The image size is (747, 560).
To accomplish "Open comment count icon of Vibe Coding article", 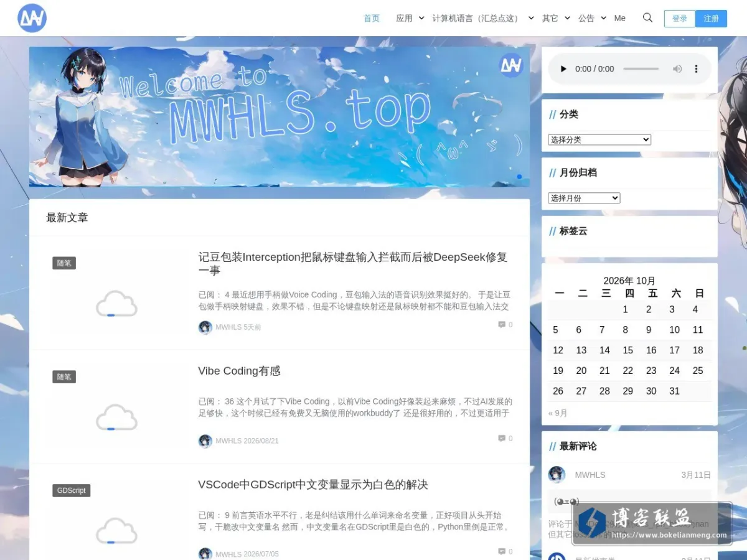I will (502, 439).
